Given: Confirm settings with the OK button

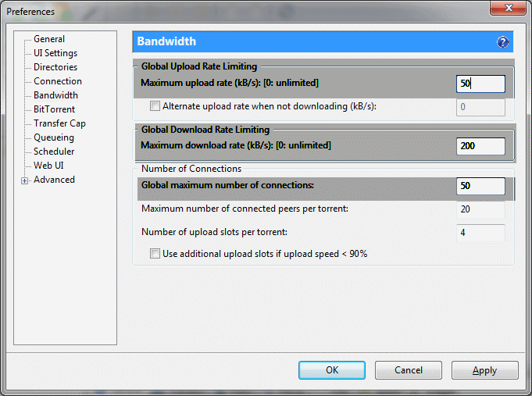Looking at the screenshot, I should (x=332, y=370).
